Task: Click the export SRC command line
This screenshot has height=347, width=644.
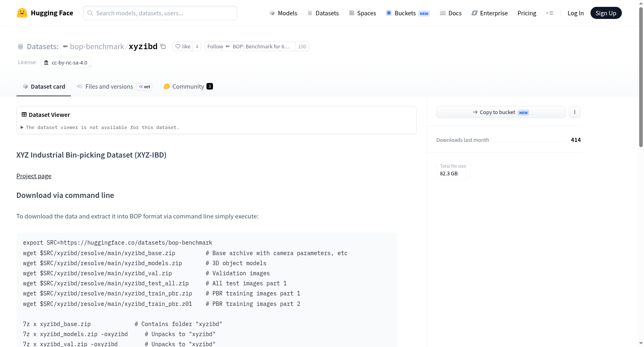Action: 118,243
